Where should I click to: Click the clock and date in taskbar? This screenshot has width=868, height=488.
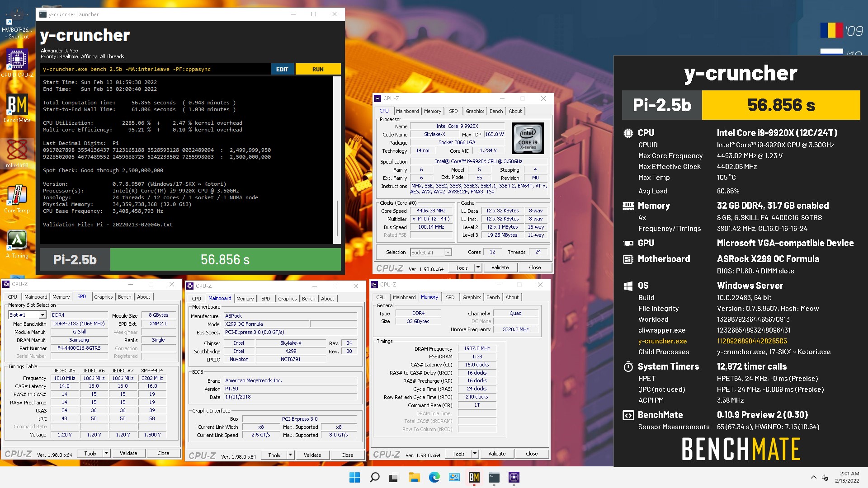point(847,477)
